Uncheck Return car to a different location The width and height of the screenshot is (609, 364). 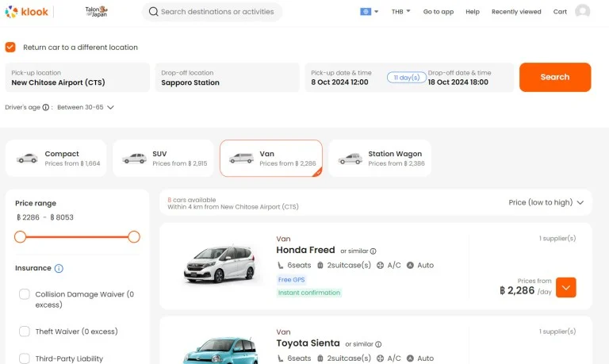[x=10, y=47]
